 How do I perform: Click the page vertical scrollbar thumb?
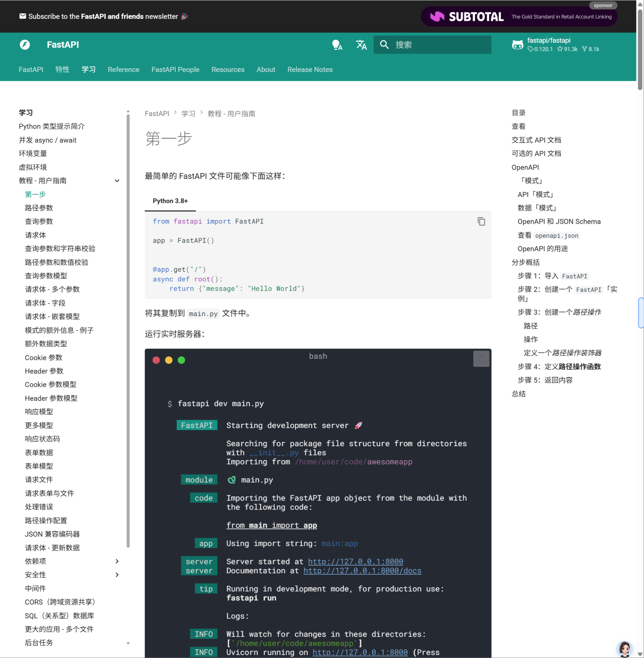point(640,48)
